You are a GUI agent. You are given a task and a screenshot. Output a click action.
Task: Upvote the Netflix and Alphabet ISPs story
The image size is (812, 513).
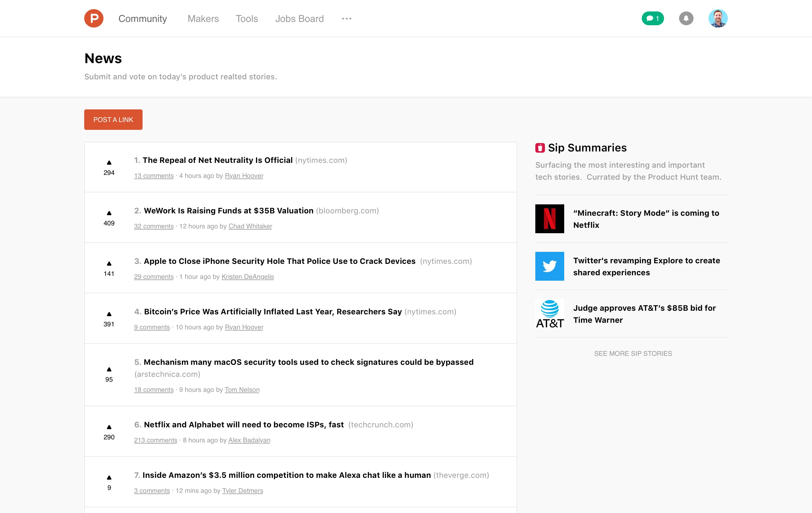tap(109, 427)
